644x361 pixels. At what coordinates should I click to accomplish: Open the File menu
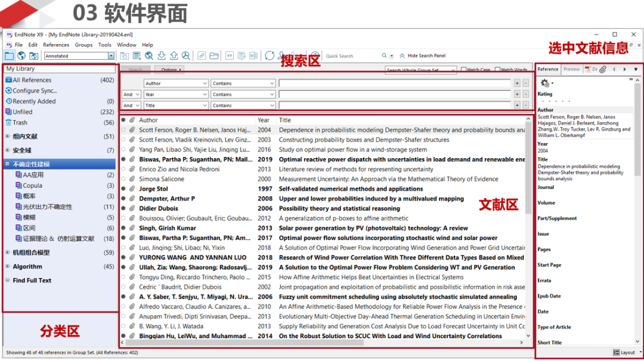[19, 45]
